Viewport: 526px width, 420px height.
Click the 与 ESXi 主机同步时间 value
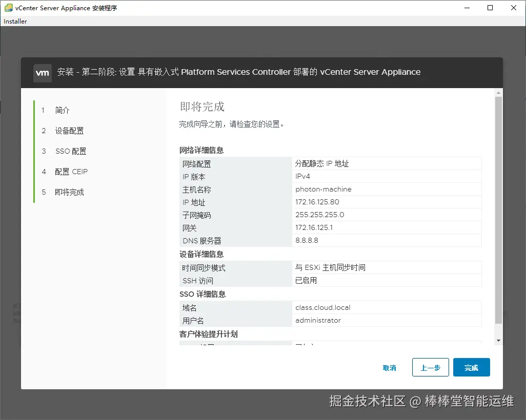(x=331, y=267)
